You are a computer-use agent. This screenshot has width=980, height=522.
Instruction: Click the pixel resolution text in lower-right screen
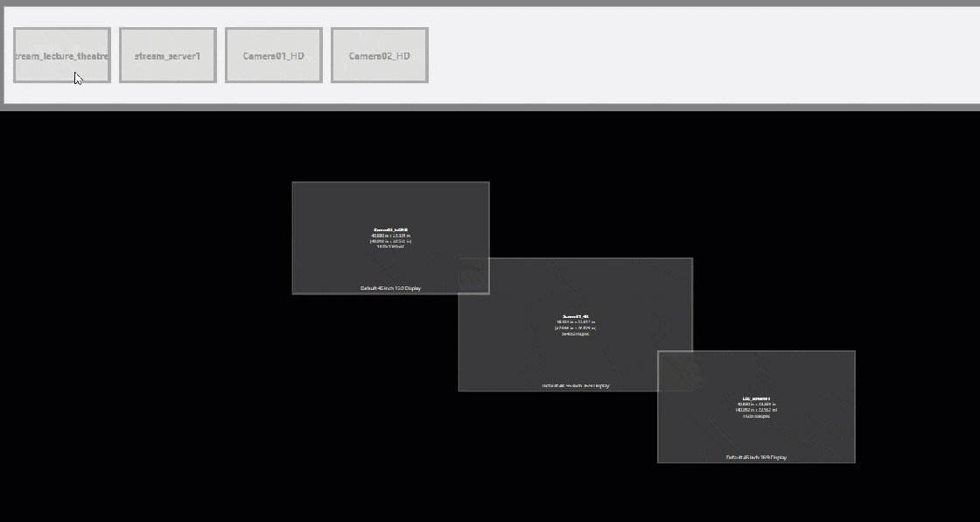[756, 416]
